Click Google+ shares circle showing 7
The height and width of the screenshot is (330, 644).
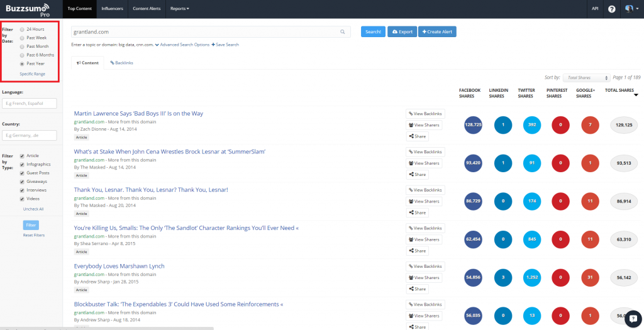coord(590,125)
